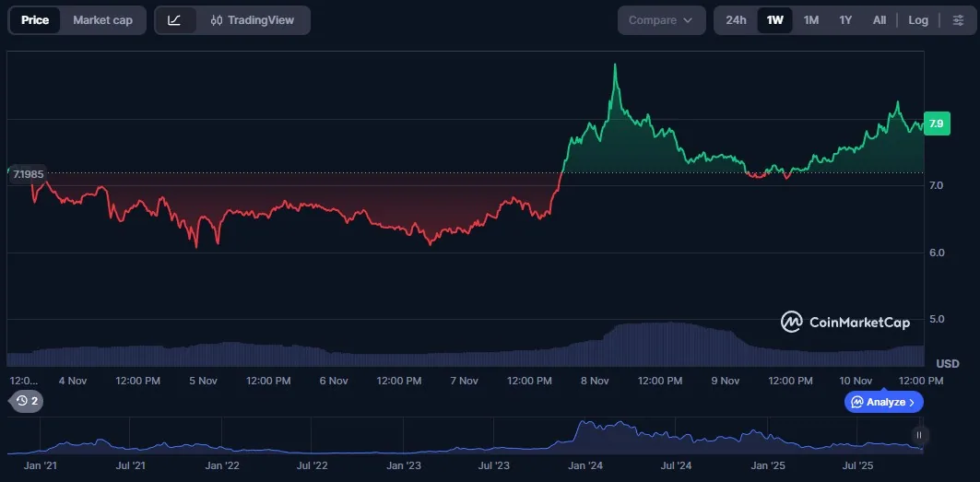
Task: Click the 5.0 price axis label
Action: coord(937,319)
